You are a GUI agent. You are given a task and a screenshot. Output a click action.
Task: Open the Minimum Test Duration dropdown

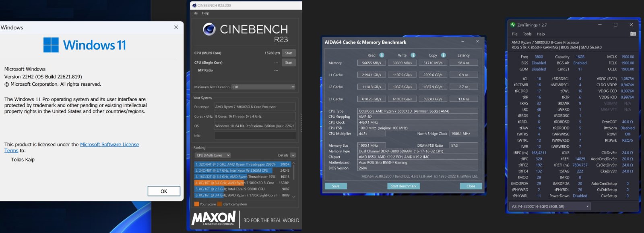pyautogui.click(x=264, y=87)
